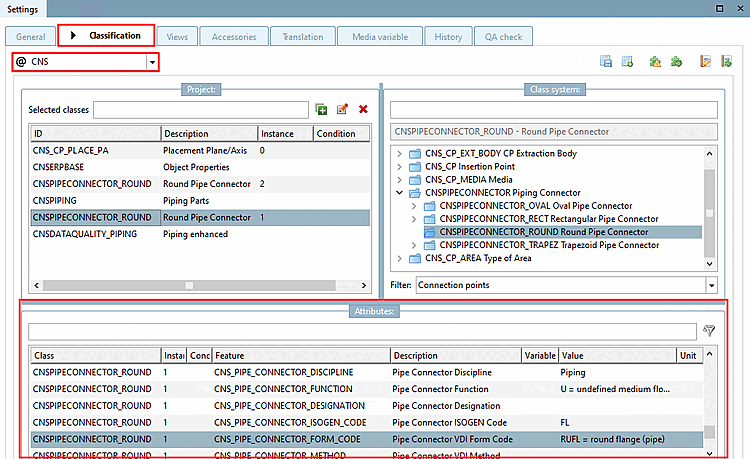Switch to the Views tab
This screenshot has width=750, height=459.
point(177,37)
